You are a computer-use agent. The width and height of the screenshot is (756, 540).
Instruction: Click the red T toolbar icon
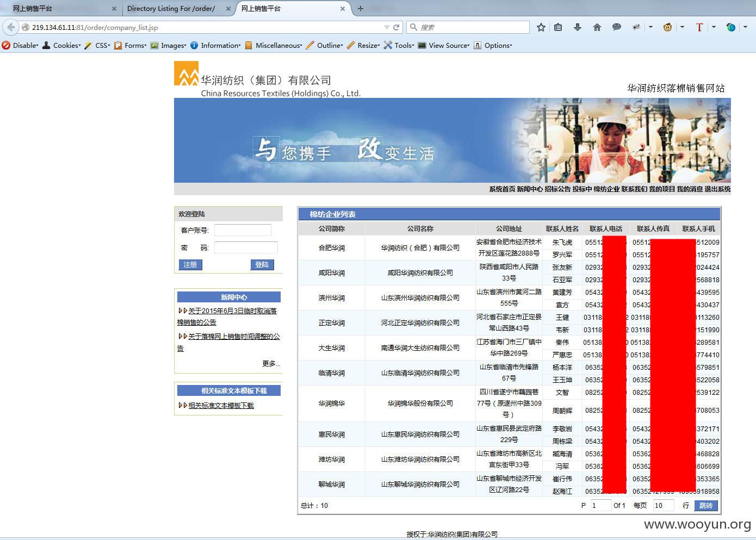pos(699,27)
